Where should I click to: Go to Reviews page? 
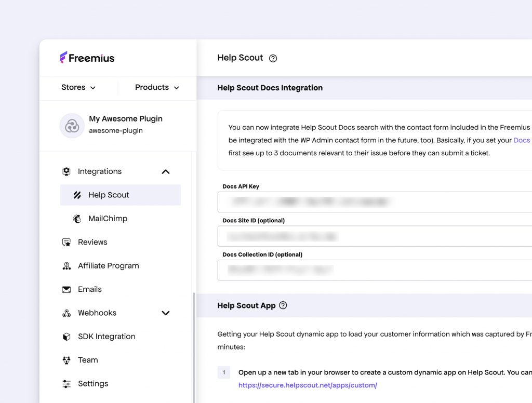coord(92,242)
